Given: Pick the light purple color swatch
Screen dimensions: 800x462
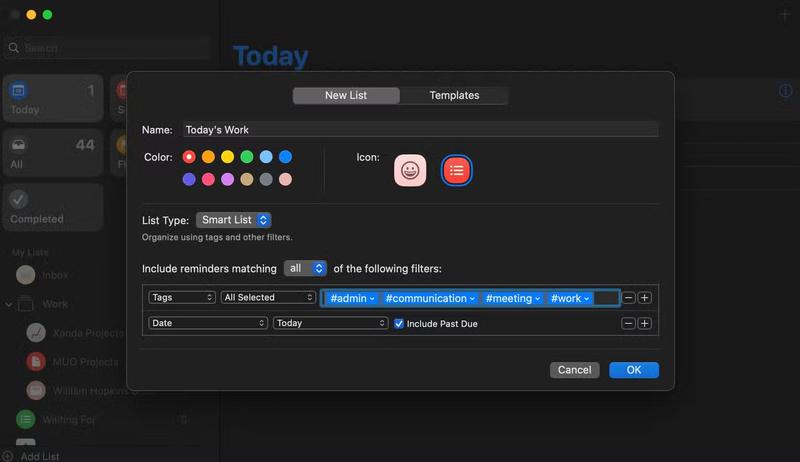Looking at the screenshot, I should [x=228, y=179].
